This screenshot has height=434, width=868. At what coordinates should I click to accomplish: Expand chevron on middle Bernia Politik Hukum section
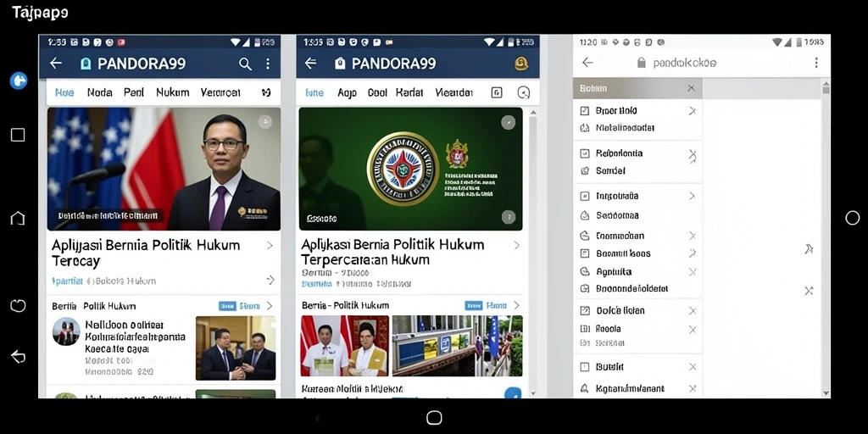click(516, 305)
